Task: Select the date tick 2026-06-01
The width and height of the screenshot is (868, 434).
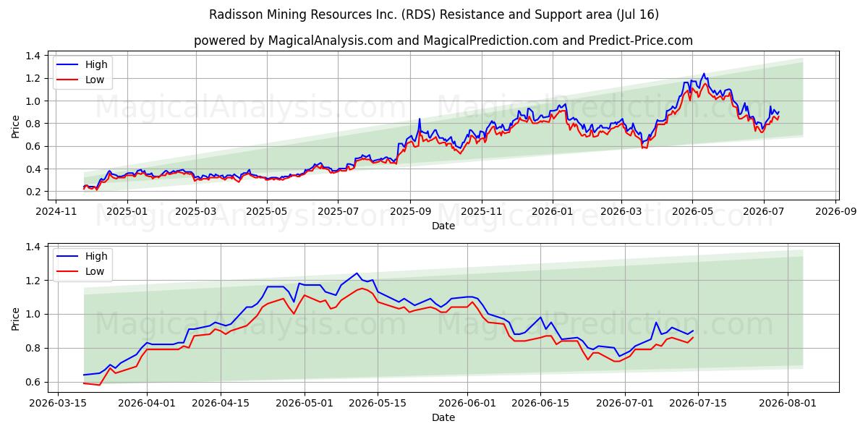Action: click(467, 404)
